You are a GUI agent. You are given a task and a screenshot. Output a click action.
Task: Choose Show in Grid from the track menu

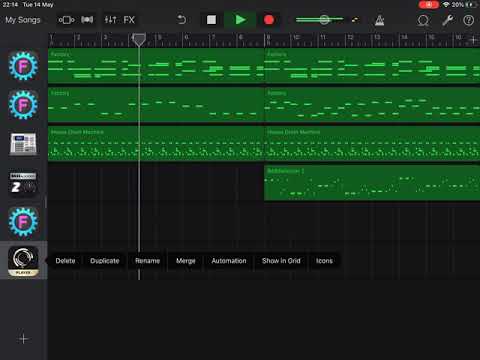click(281, 261)
